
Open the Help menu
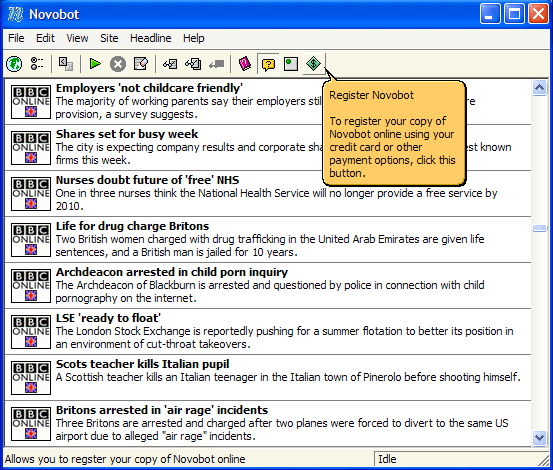[x=194, y=38]
